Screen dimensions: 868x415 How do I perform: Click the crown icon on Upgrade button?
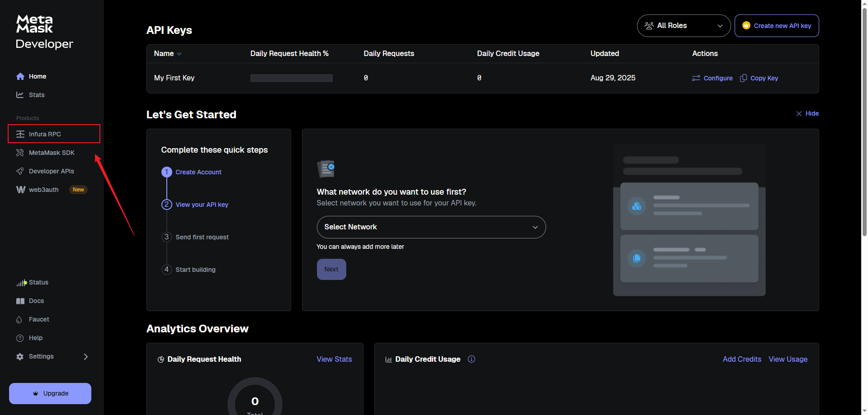click(36, 393)
